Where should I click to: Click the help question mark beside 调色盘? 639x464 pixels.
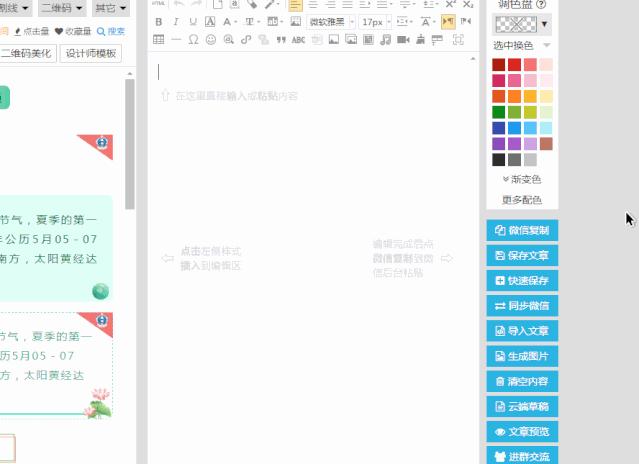541,5
